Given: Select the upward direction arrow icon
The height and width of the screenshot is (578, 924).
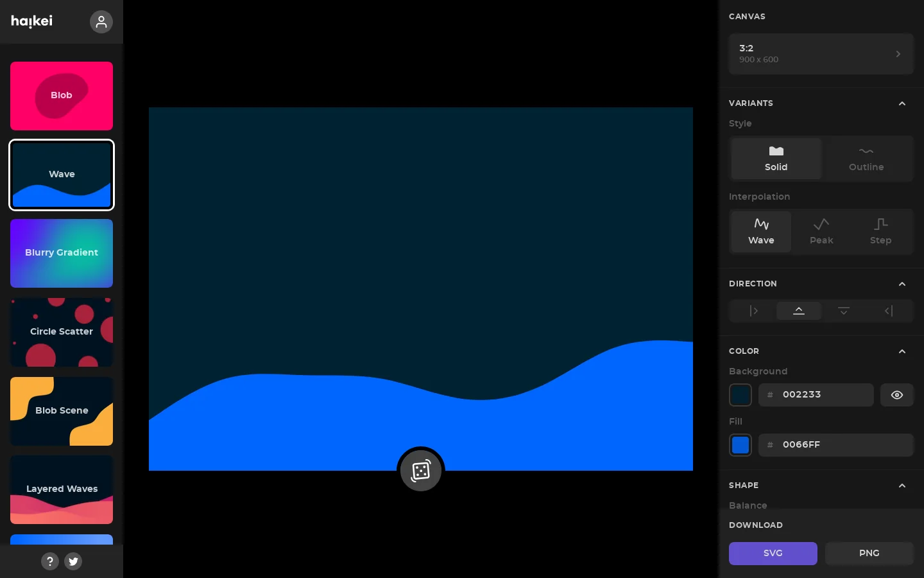Looking at the screenshot, I should click(x=799, y=311).
